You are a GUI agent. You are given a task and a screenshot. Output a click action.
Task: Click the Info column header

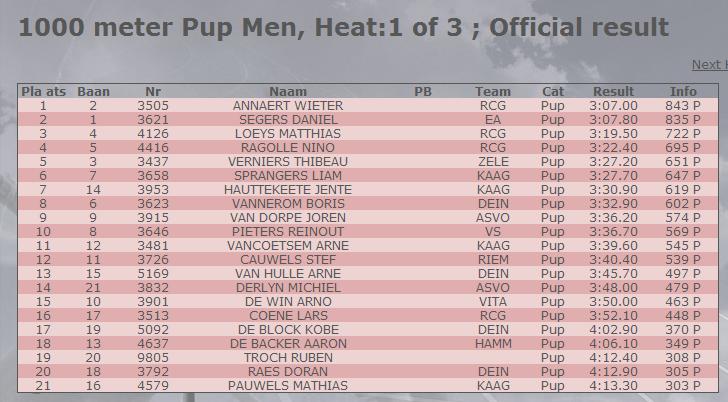[683, 91]
